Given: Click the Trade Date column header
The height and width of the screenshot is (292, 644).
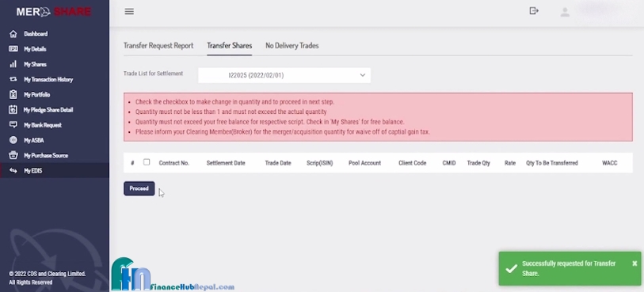Looking at the screenshot, I should coord(278,163).
